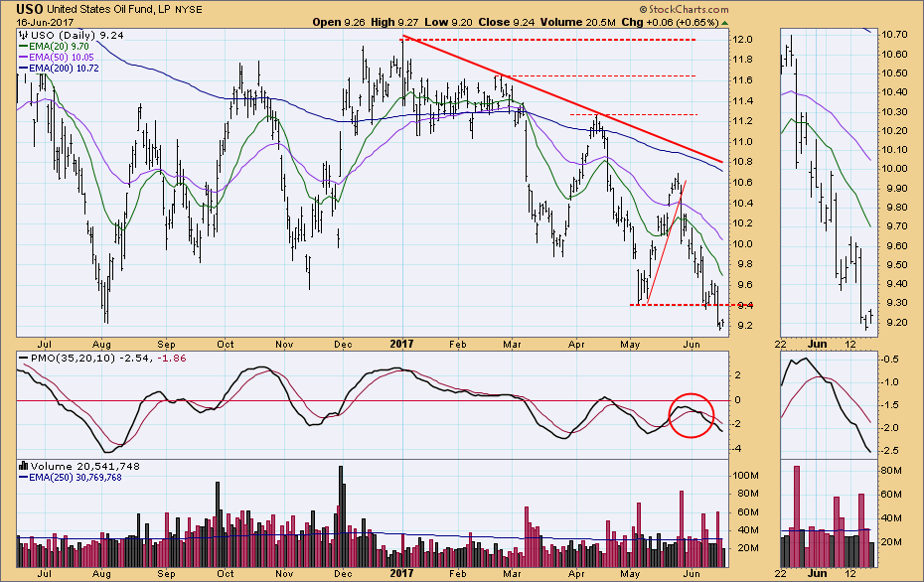Screen dimensions: 924x582
Task: Click the 22 date label under zoomed volume panel
Action: coord(781,573)
